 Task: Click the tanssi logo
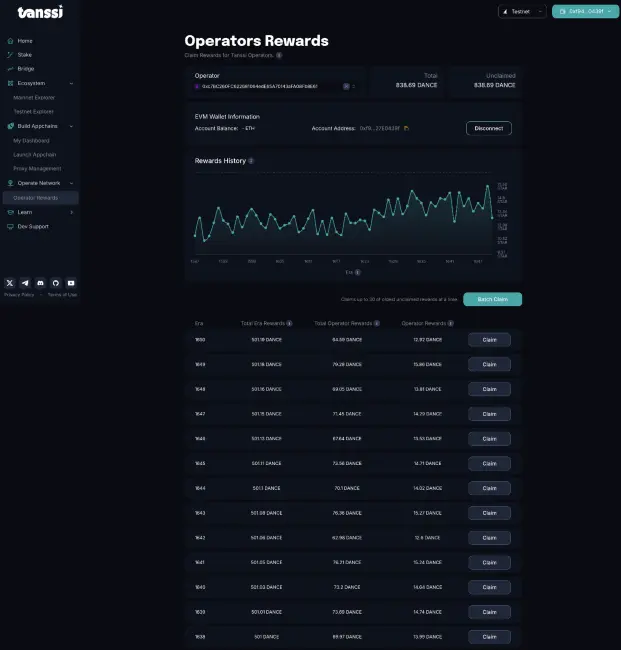click(40, 12)
